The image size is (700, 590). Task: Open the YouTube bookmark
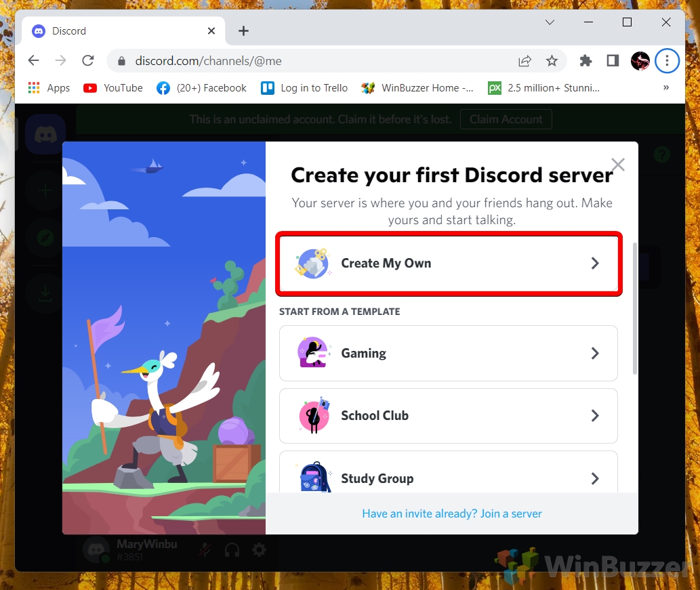[x=113, y=88]
